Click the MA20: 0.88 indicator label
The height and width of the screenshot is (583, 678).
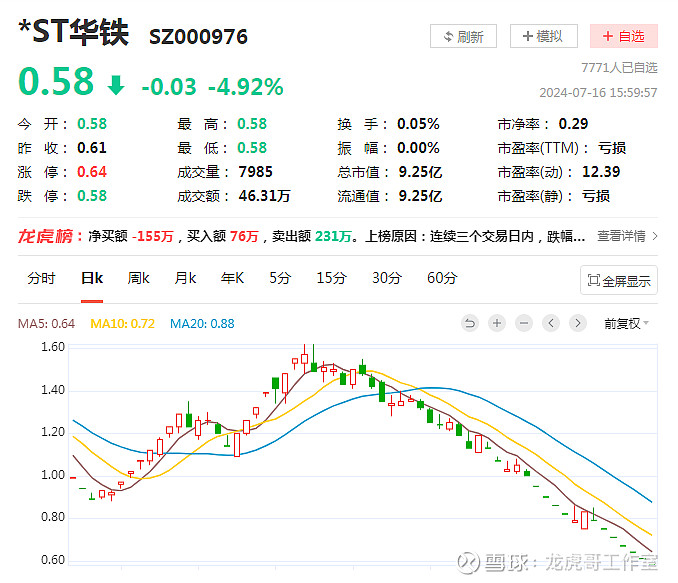(202, 324)
